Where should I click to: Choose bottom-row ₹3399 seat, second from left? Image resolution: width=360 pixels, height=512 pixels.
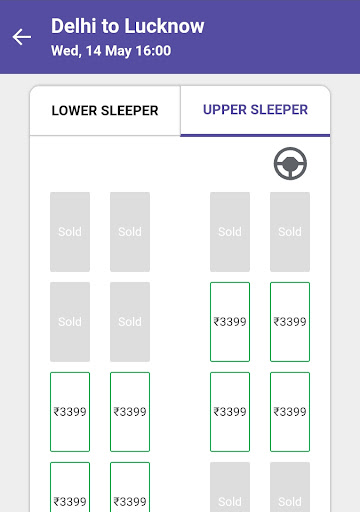pyautogui.click(x=130, y=487)
